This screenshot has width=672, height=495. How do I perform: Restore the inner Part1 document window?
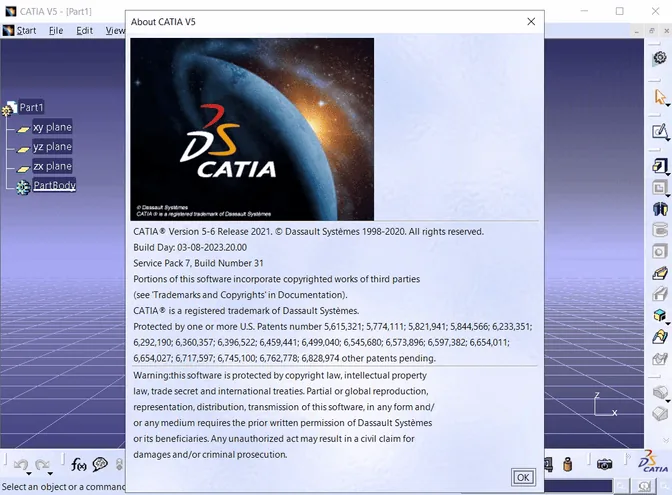click(651, 30)
